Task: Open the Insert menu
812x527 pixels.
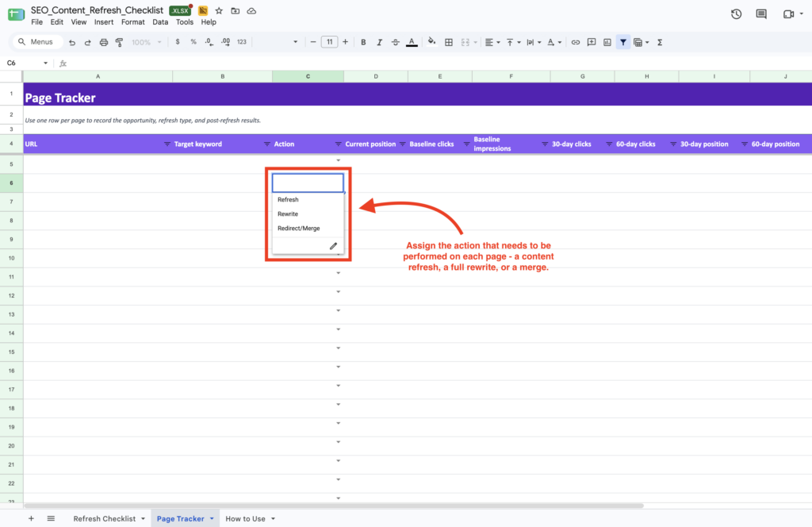Action: 104,21
